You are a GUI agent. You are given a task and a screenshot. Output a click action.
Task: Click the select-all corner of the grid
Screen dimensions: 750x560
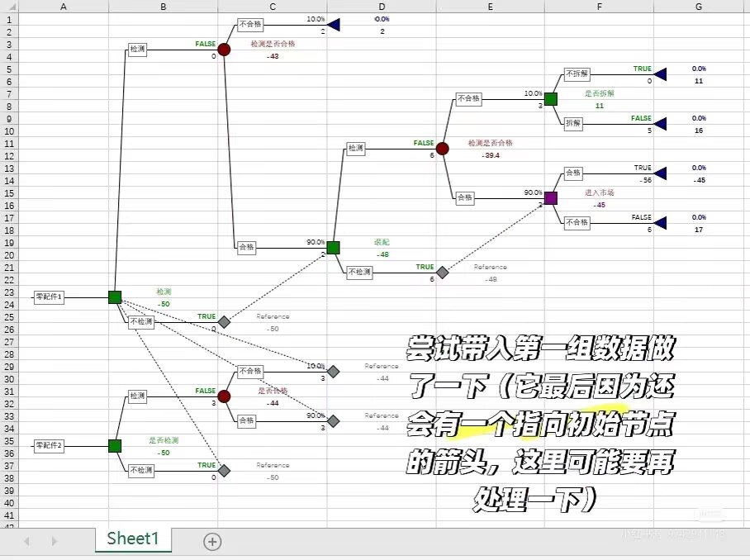9,7
